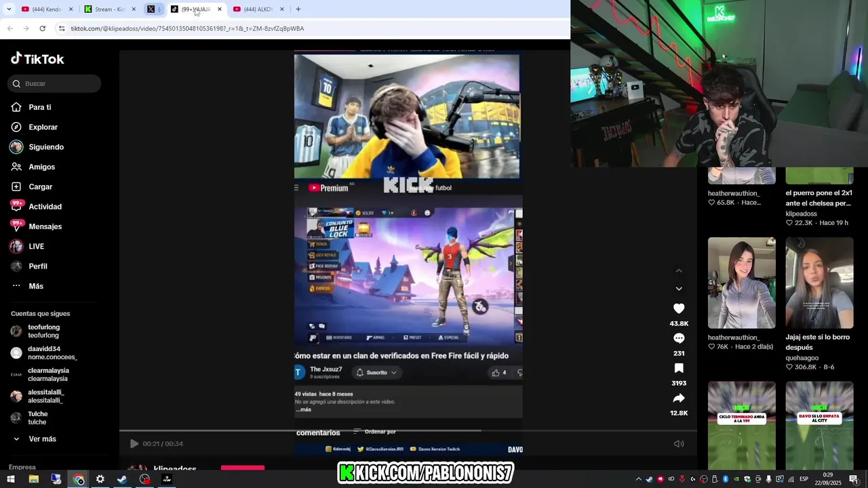
Task: Open the tab search dropdown
Action: [9, 9]
